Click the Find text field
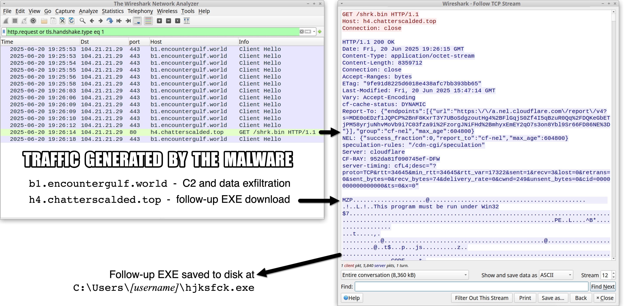 [471, 286]
